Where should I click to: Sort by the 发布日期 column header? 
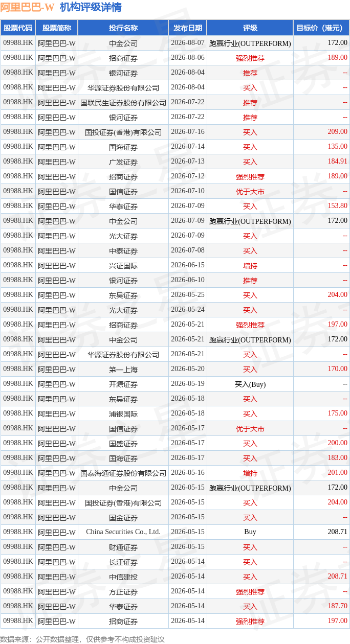[x=188, y=28]
